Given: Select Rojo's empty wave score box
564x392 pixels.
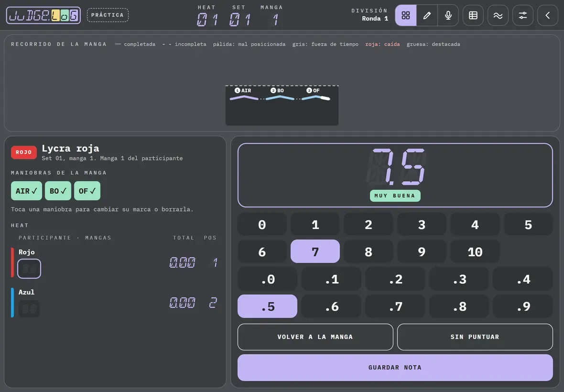Looking at the screenshot, I should click(29, 269).
